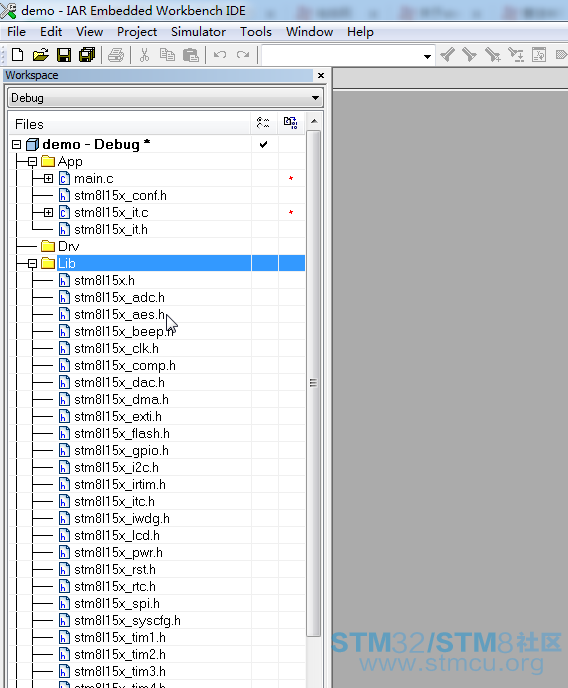Open the File menu

coord(16,32)
